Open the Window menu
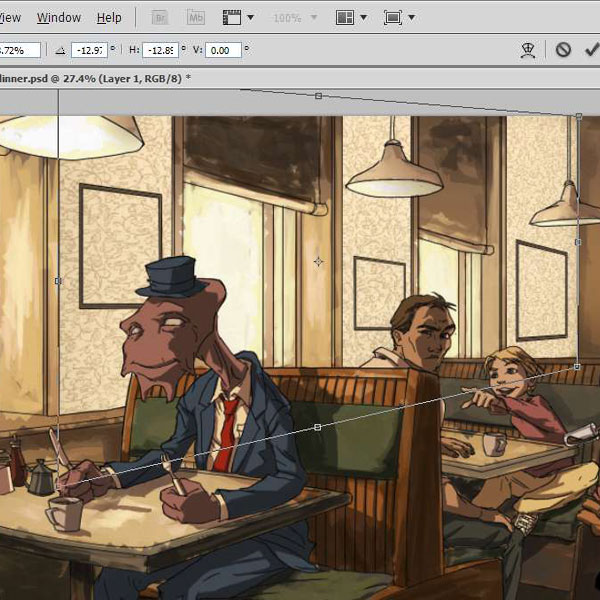Screen dimensions: 600x600 [59, 18]
